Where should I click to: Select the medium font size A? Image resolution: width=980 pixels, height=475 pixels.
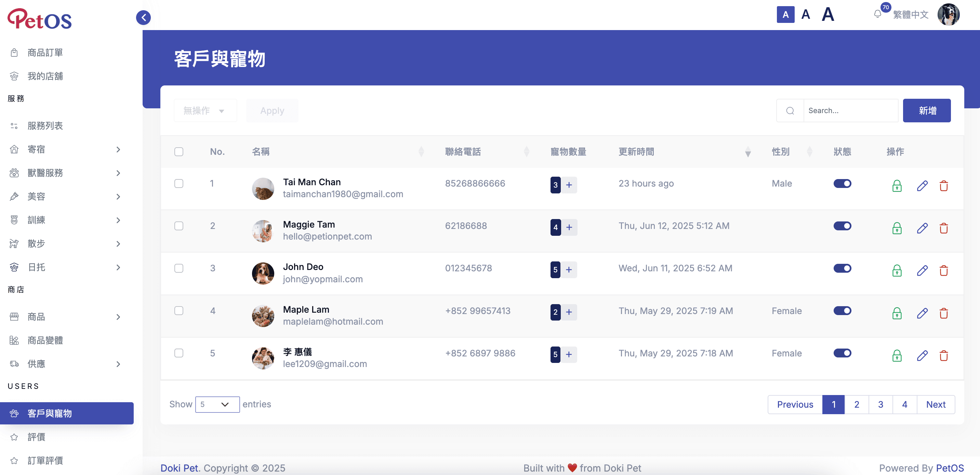(805, 14)
